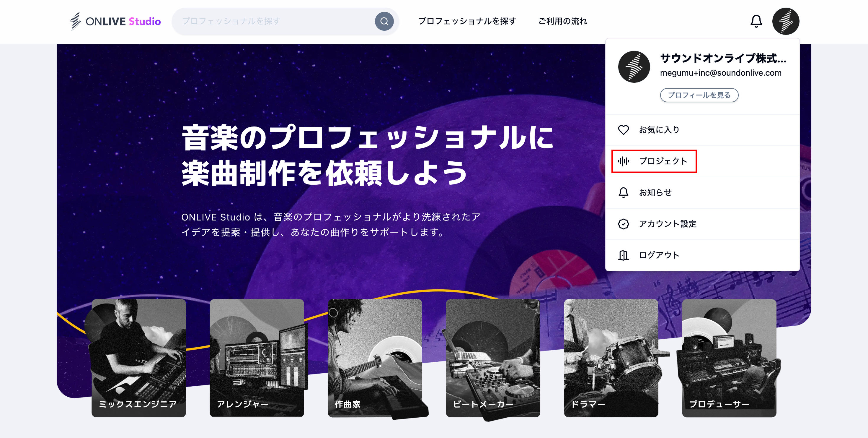This screenshot has width=868, height=438.
Task: Click the bell icon beside お知らせ
Action: pyautogui.click(x=623, y=192)
